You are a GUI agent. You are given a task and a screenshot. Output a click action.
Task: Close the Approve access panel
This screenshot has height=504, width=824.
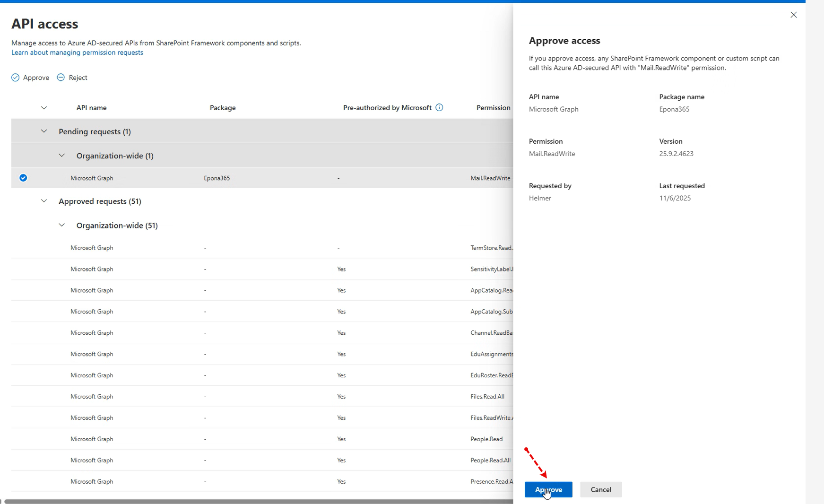coord(793,15)
